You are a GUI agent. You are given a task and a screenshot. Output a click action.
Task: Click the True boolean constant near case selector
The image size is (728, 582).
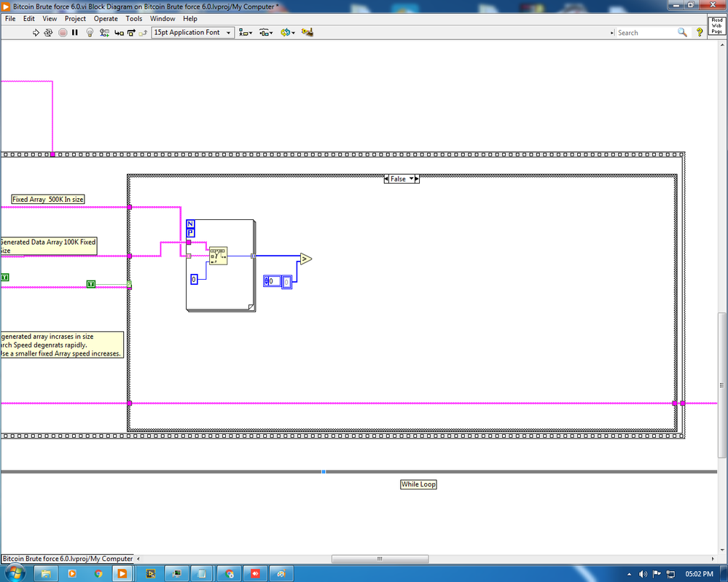click(x=91, y=284)
